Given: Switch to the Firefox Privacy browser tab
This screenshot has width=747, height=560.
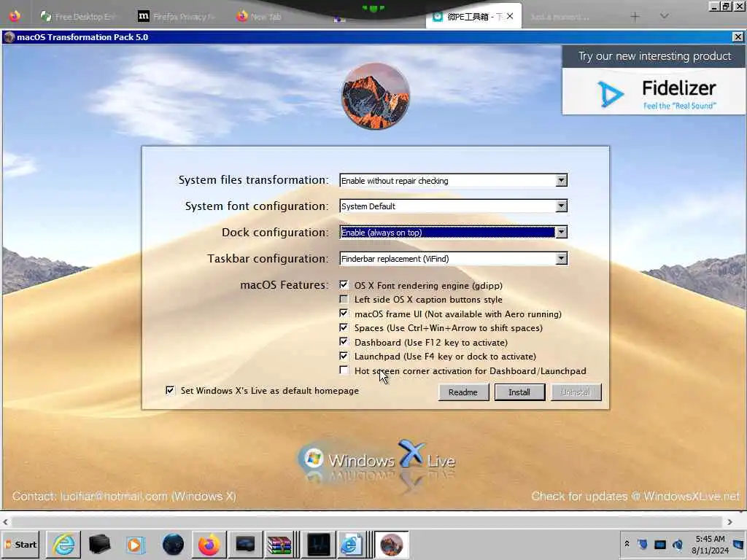Looking at the screenshot, I should (x=177, y=17).
